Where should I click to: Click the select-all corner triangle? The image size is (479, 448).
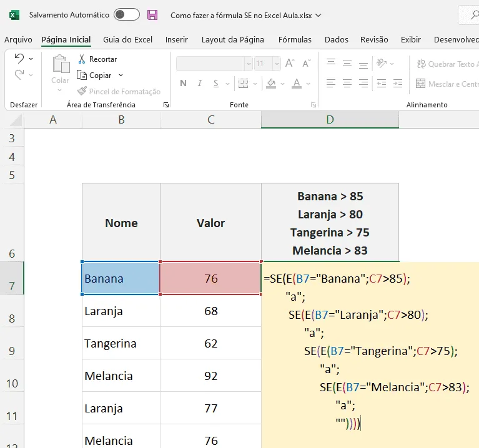[x=15, y=120]
